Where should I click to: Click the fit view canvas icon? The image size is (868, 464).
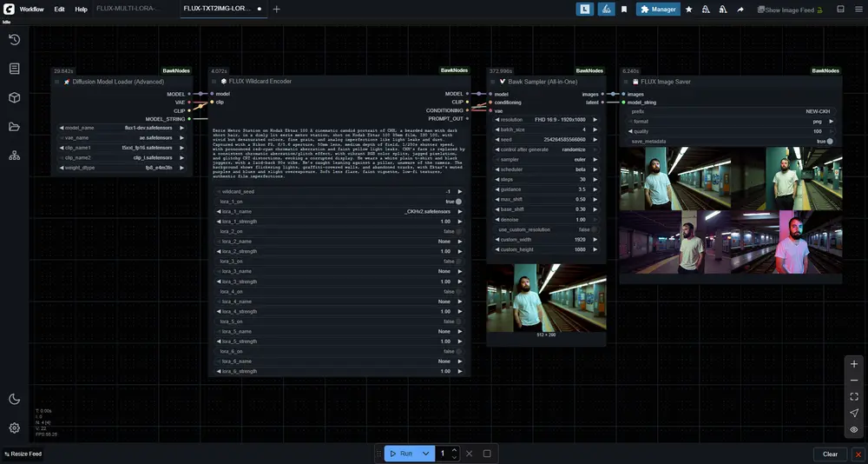[854, 396]
